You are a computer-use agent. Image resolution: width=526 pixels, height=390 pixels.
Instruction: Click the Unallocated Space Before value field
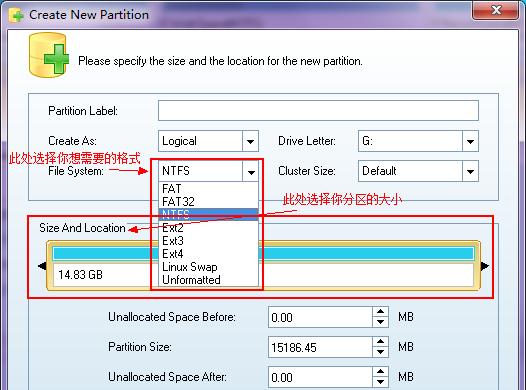(320, 317)
